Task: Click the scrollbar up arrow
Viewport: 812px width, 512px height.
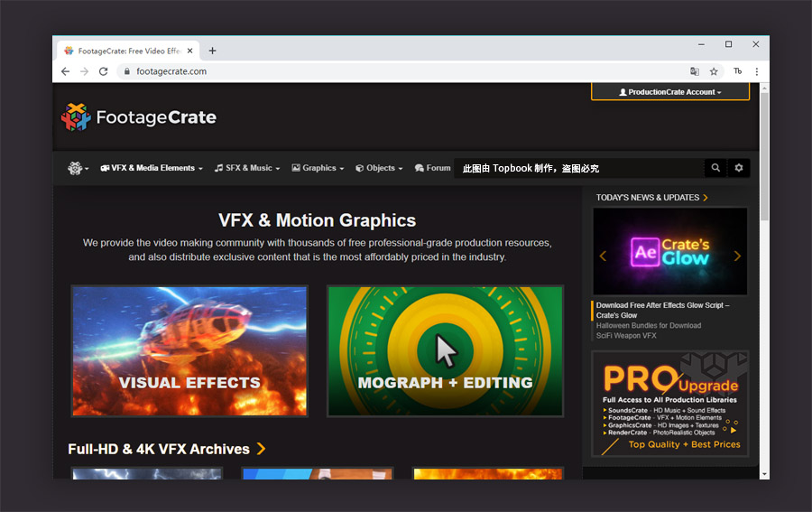Action: [764, 88]
